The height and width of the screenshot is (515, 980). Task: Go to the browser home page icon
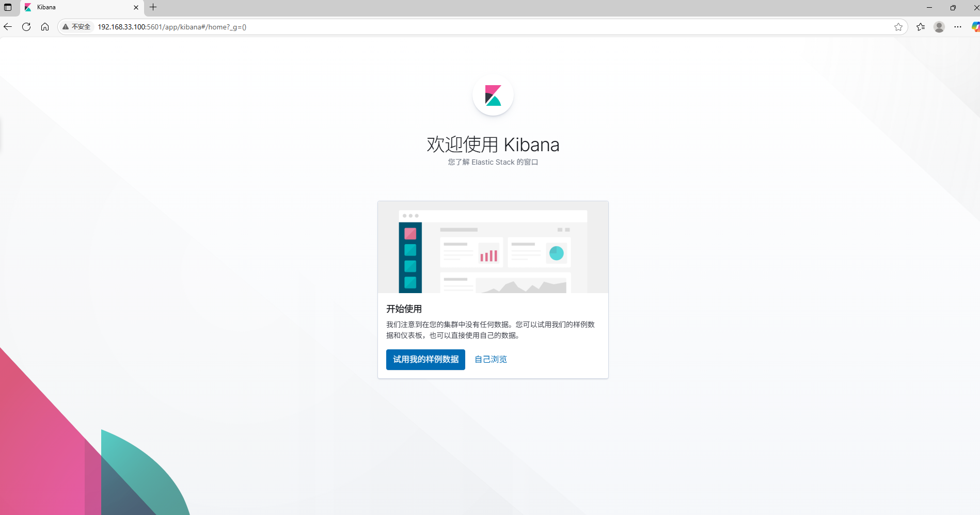point(45,27)
